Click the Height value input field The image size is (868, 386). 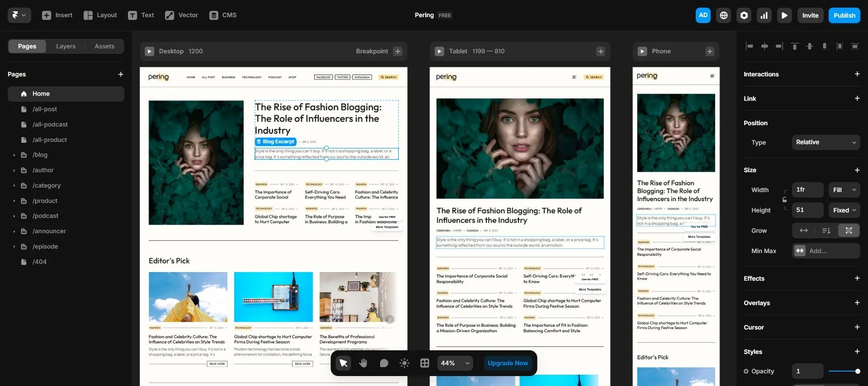[807, 210]
